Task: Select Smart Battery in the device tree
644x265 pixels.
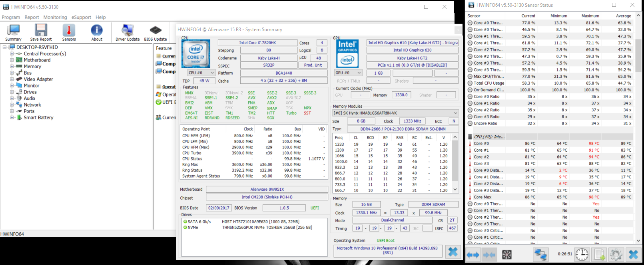Action: tap(38, 118)
